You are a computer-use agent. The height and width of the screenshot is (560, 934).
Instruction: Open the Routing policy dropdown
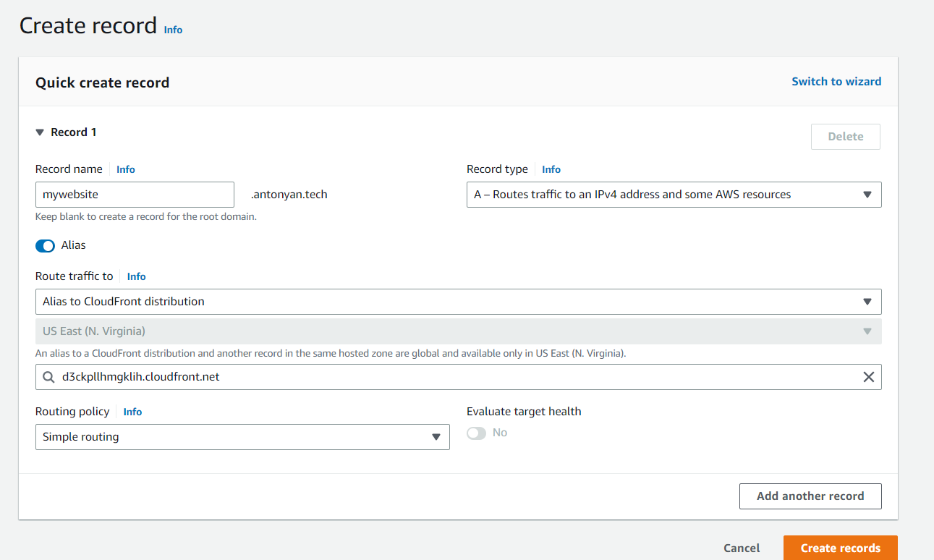pyautogui.click(x=242, y=436)
